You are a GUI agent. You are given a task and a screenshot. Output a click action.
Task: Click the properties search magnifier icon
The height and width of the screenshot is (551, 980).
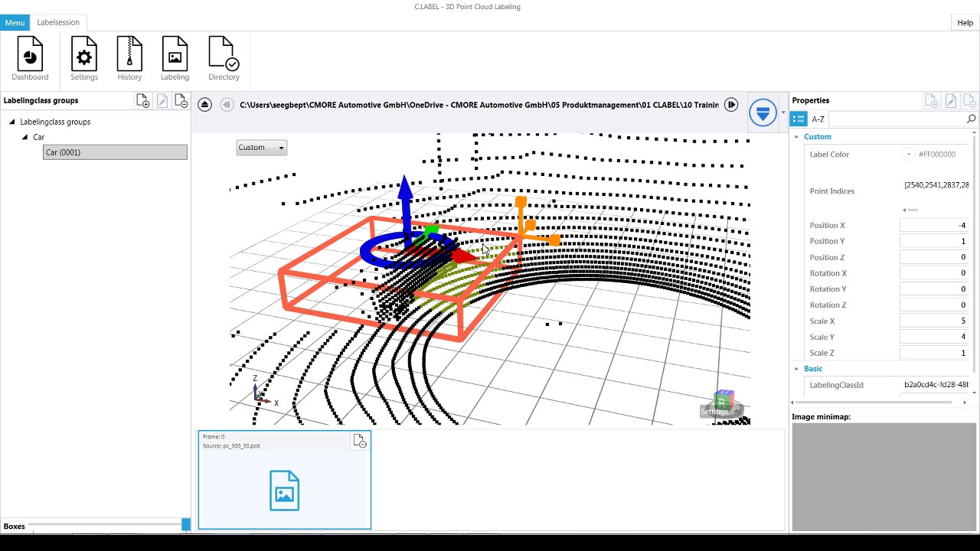click(x=971, y=119)
